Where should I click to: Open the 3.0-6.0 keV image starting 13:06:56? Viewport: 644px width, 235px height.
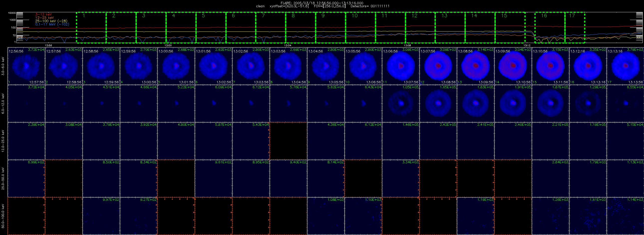401,66
